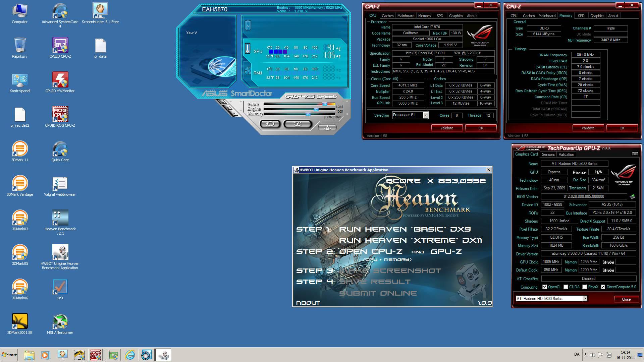Click the SmartDoctor fan icon
The width and height of the screenshot is (644, 362).
248,71
